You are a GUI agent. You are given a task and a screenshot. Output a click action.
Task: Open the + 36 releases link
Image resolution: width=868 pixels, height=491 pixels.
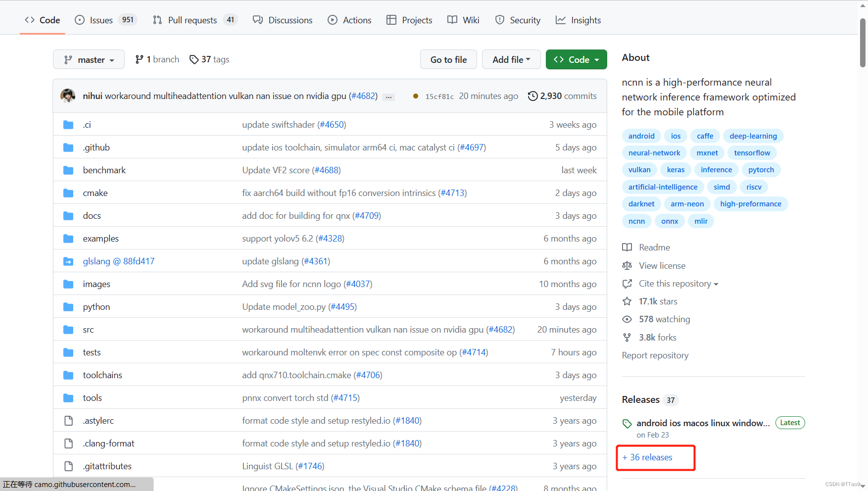[x=647, y=457]
